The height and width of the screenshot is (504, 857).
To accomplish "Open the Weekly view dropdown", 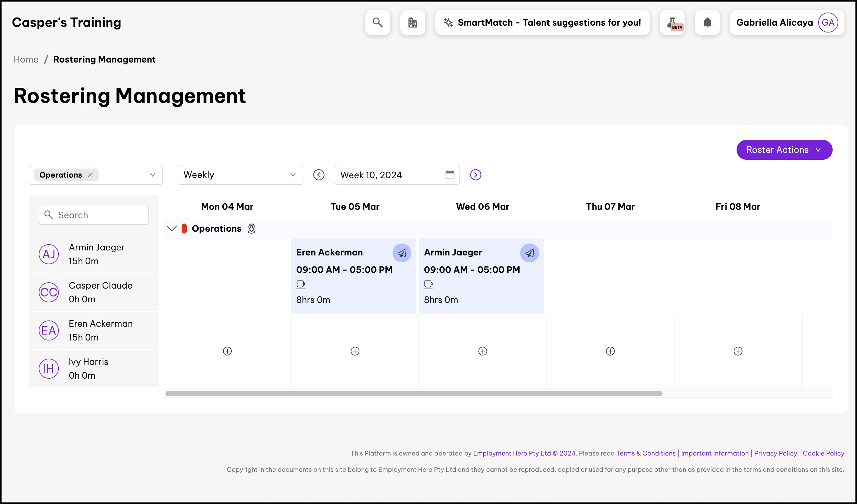I will click(240, 175).
